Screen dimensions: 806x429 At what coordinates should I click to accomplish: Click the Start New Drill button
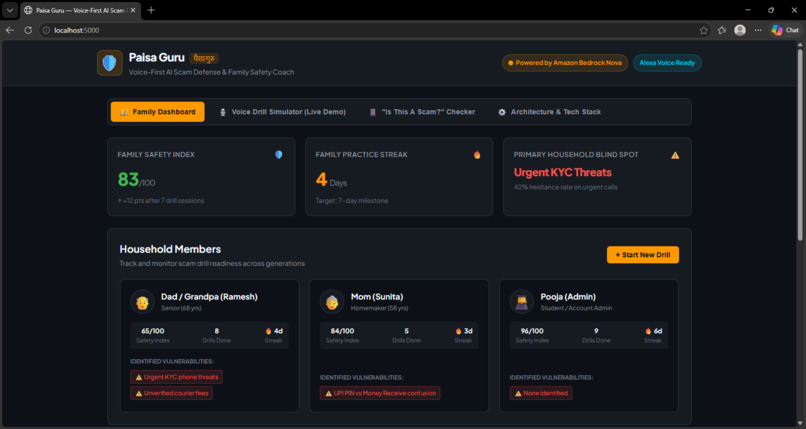[643, 255]
